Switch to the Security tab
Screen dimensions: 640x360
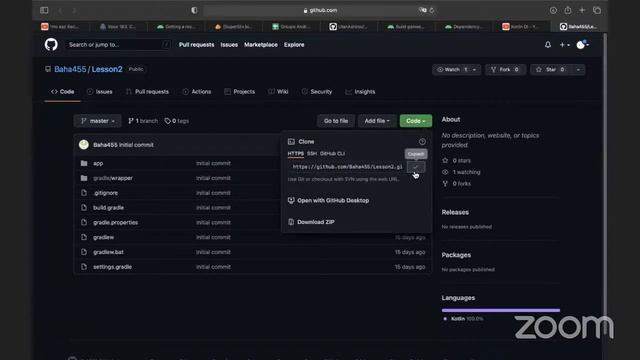(317, 91)
